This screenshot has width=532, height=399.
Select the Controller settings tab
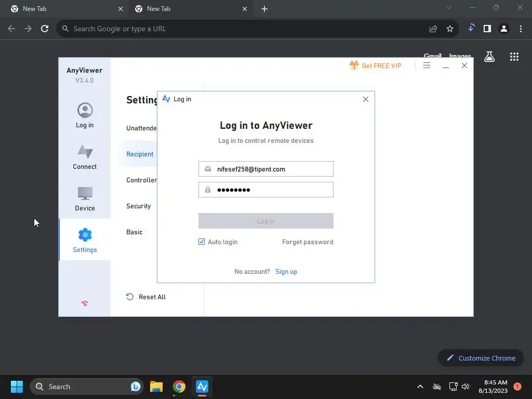(141, 180)
